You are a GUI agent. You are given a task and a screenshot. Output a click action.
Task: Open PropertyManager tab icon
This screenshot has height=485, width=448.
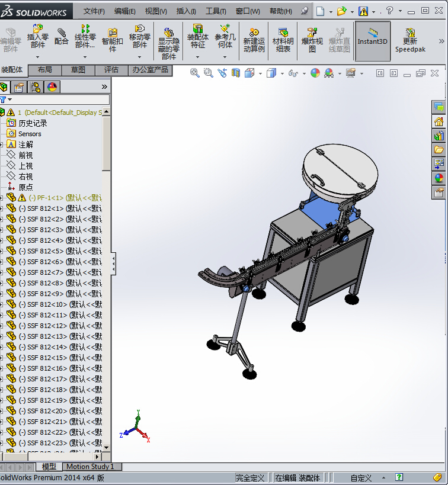tap(18, 87)
